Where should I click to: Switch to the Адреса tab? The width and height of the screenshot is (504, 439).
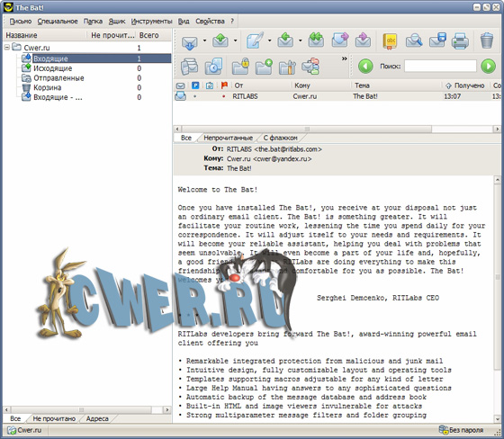(x=97, y=418)
